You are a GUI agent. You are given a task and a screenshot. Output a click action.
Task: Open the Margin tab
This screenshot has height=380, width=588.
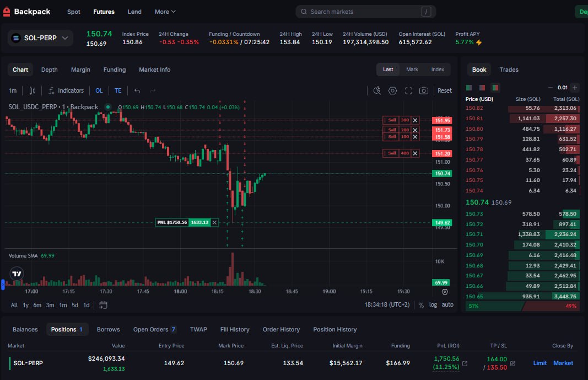pyautogui.click(x=80, y=69)
